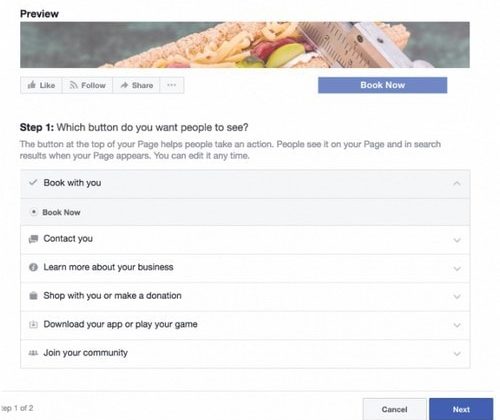Click the shopping bag icon
The image size is (500, 420).
click(33, 296)
